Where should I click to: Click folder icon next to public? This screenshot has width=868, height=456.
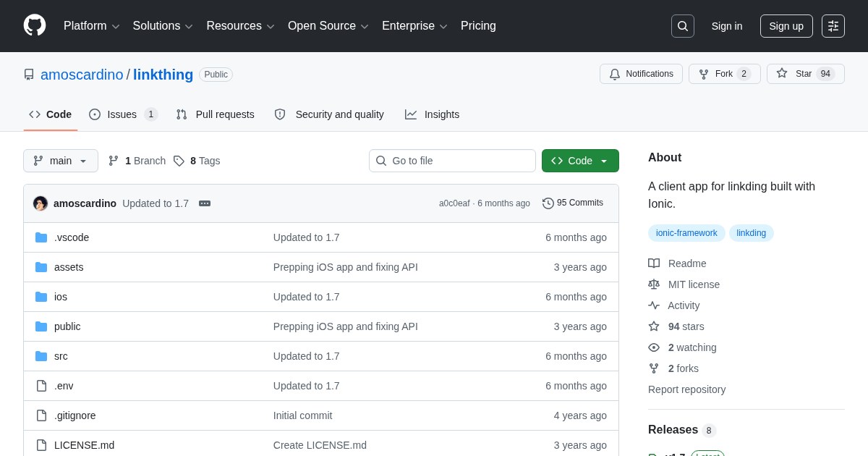point(41,326)
